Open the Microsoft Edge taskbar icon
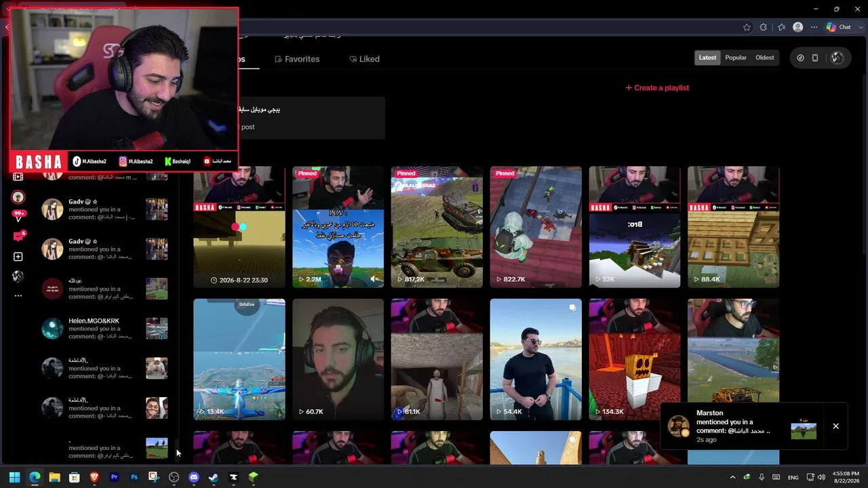 point(35,477)
